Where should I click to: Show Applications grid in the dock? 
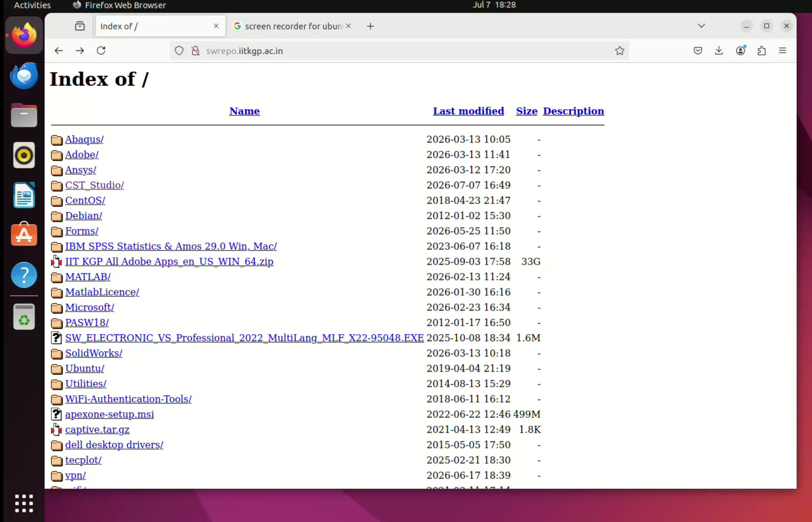pos(24,503)
